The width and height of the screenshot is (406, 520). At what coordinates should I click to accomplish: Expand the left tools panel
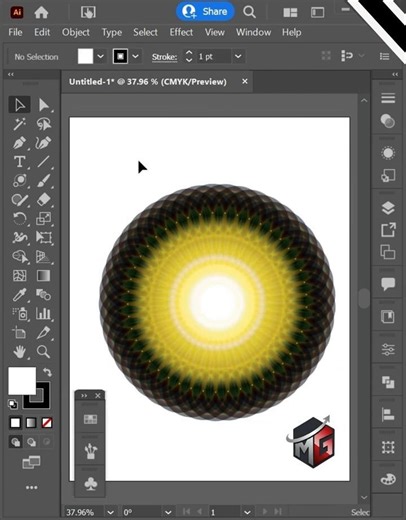pyautogui.click(x=11, y=74)
